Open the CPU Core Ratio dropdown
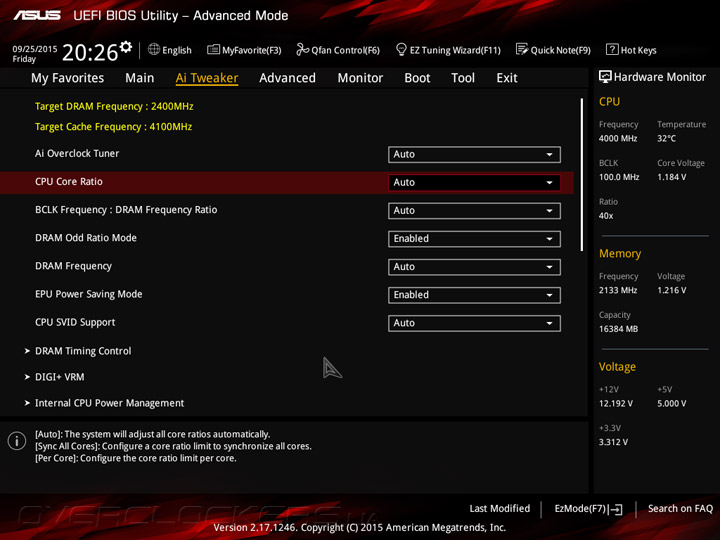720x540 pixels. coord(474,182)
